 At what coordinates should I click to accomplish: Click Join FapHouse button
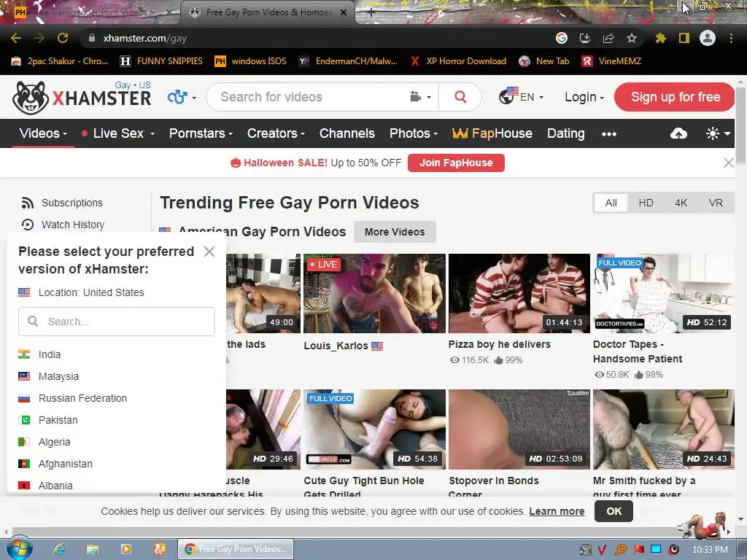pos(456,163)
